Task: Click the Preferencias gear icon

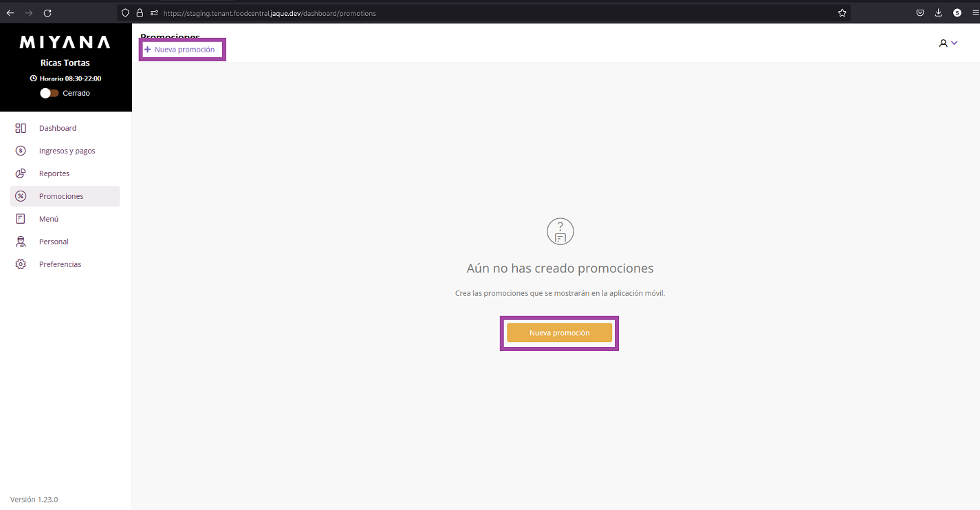Action: (21, 264)
